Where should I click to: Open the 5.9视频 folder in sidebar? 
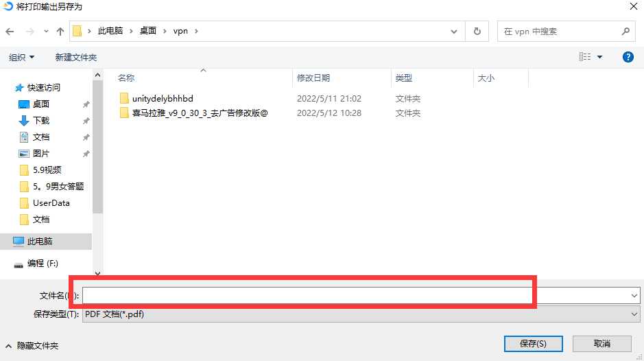coord(47,170)
